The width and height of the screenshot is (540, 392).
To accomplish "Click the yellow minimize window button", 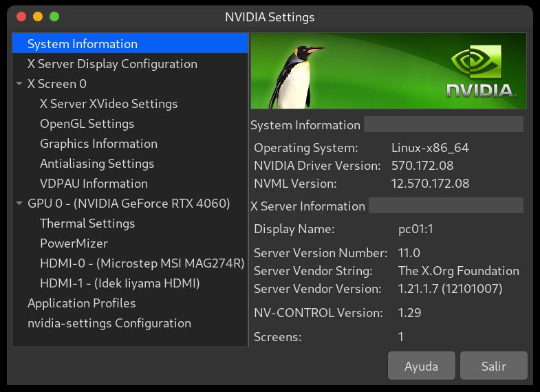I will pyautogui.click(x=38, y=17).
